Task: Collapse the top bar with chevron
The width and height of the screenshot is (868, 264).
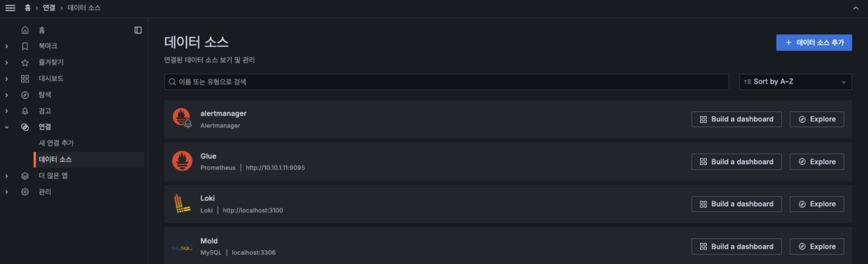Action: coord(856,8)
